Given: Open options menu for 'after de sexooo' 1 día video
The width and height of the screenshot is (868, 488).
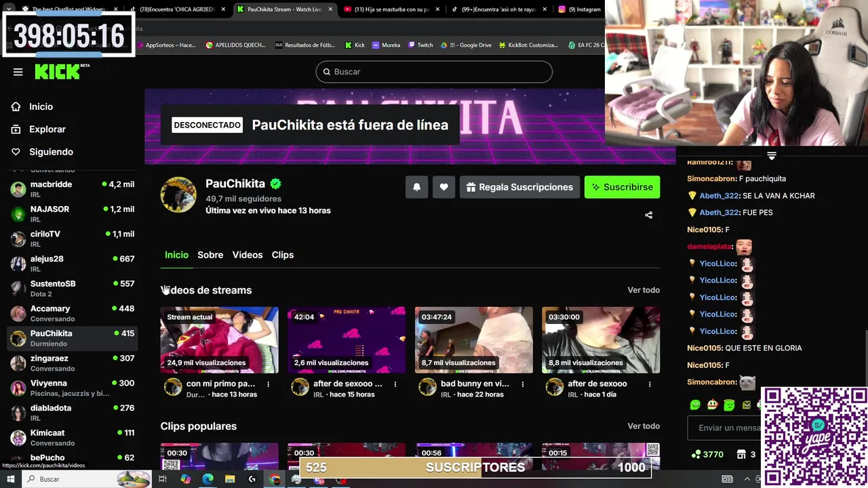Looking at the screenshot, I should click(650, 384).
